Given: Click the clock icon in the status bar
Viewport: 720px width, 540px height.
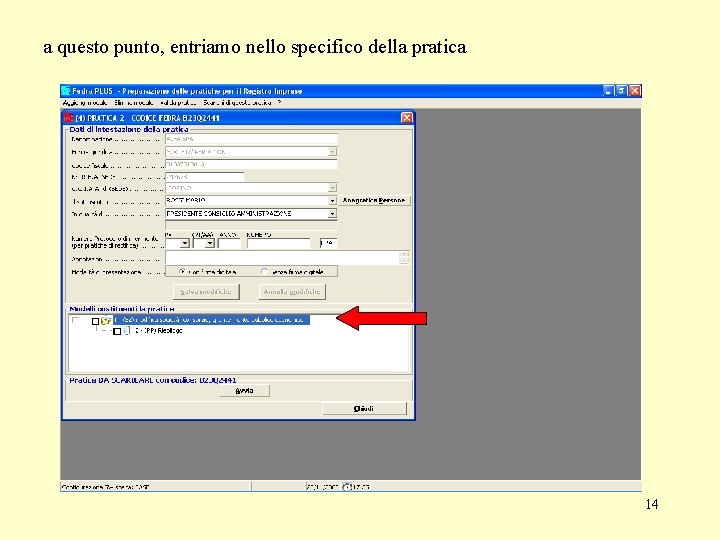Looking at the screenshot, I should 347,486.
